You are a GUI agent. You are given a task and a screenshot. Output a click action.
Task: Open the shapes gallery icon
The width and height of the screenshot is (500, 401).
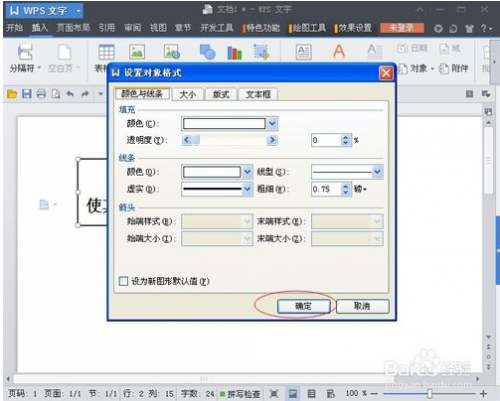(207, 52)
